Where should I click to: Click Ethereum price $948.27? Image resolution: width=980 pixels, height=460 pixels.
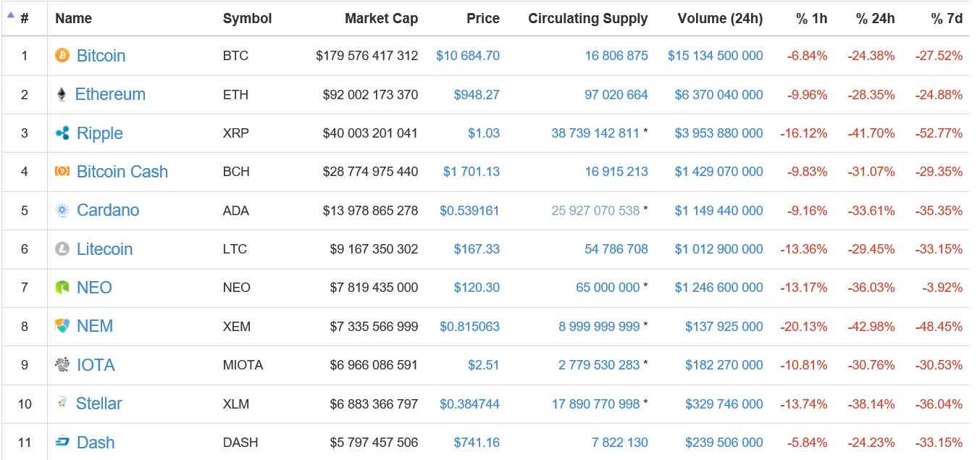[x=477, y=94]
